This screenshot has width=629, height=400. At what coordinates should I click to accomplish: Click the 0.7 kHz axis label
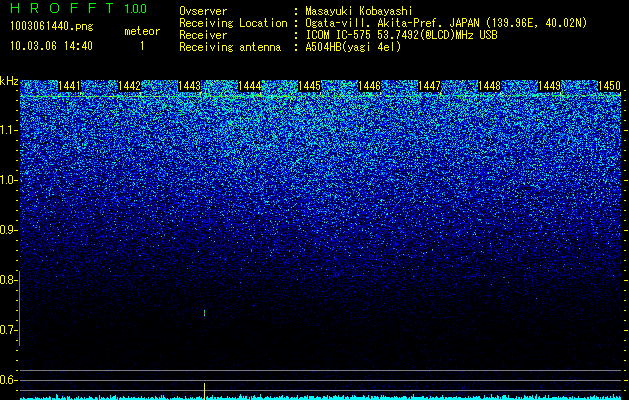click(8, 330)
